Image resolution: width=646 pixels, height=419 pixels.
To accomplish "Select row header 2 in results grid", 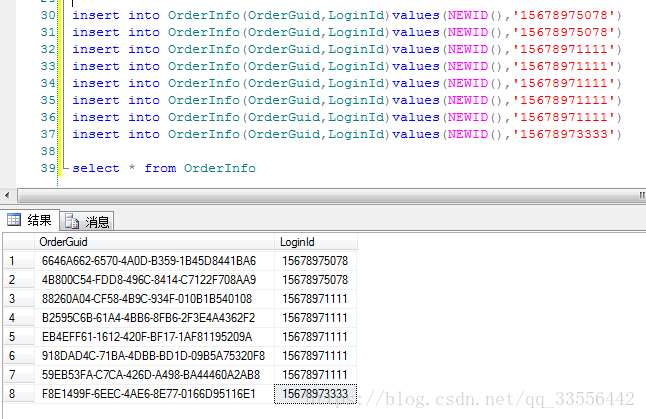I will coord(19,280).
